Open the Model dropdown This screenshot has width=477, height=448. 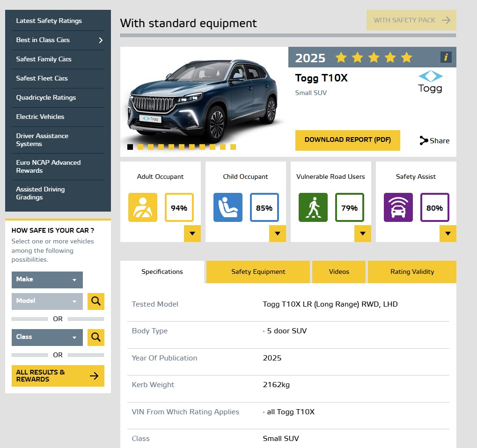click(x=47, y=301)
